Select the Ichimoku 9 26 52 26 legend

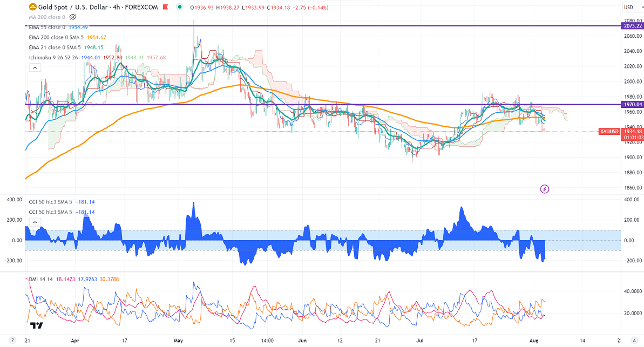click(54, 57)
